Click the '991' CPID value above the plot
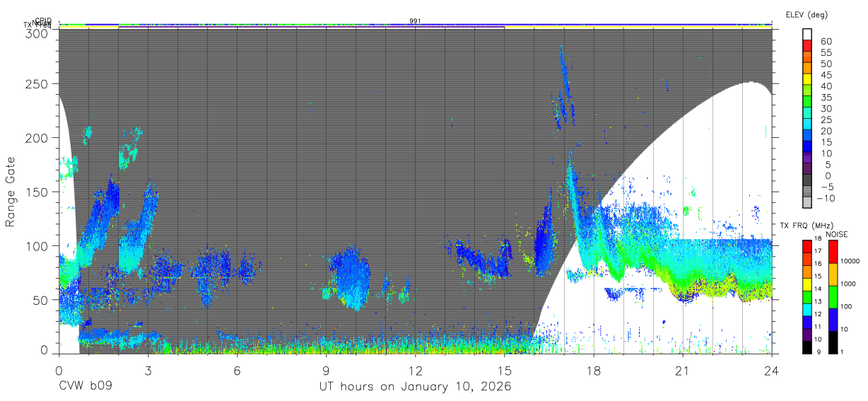The height and width of the screenshot is (401, 868). coord(415,21)
